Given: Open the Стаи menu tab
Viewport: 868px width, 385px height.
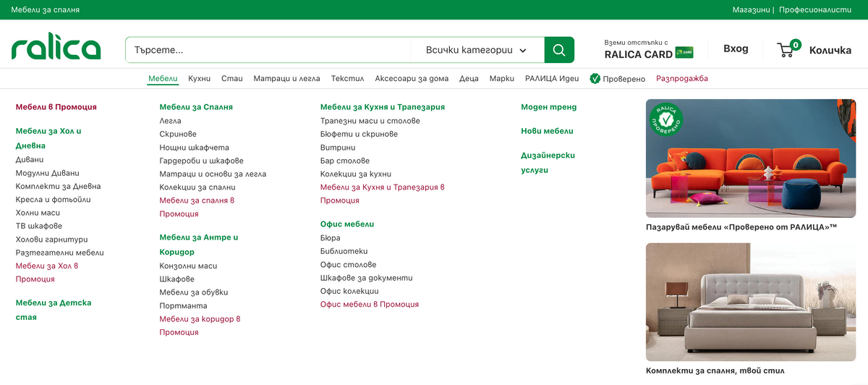Looking at the screenshot, I should (x=232, y=78).
